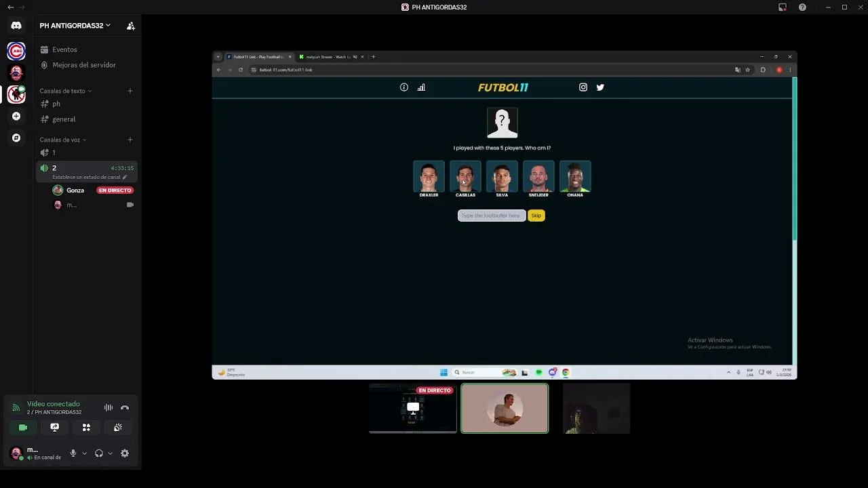
Task: Click the share your screen button
Action: 55,428
